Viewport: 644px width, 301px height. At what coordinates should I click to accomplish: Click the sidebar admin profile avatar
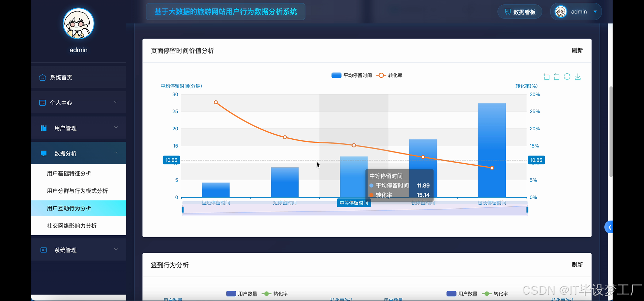(79, 24)
